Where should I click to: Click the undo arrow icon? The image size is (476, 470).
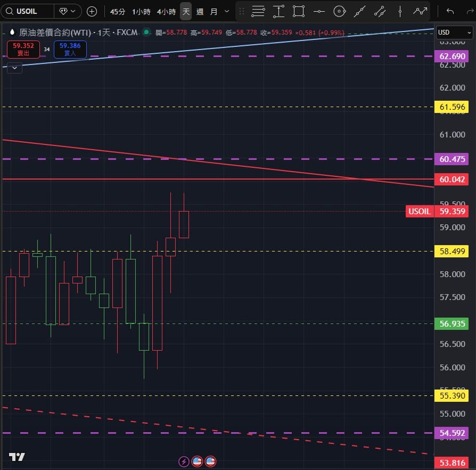450,11
